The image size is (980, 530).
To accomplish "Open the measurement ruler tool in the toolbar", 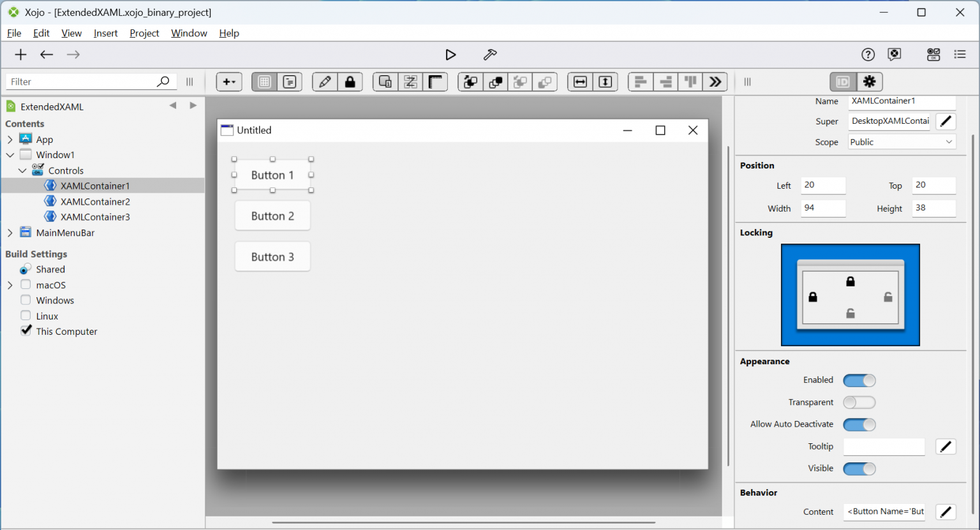I will point(436,82).
